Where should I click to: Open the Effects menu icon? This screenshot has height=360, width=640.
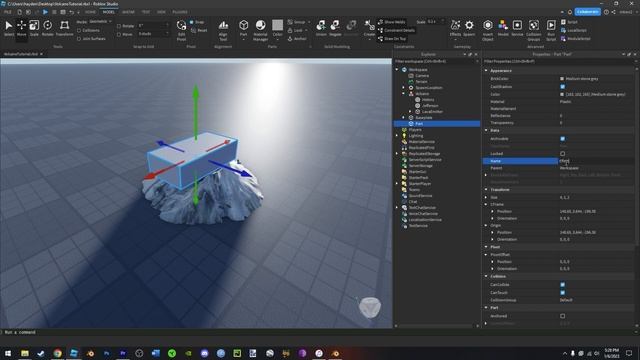(x=455, y=29)
